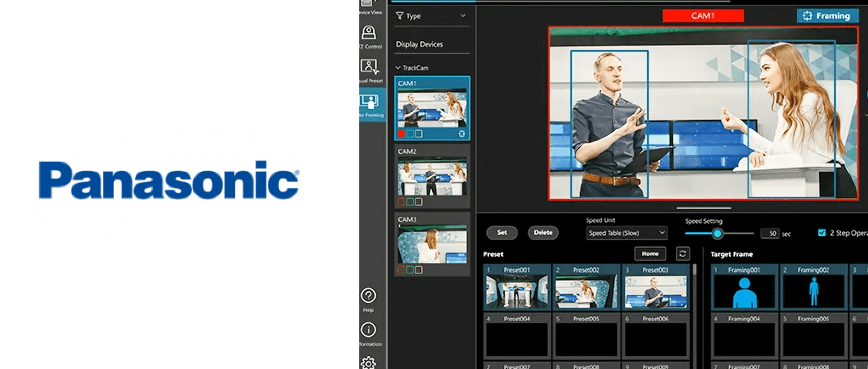Screen dimensions: 868x369
Task: Click the Preset008 slot label
Action: pos(586,366)
